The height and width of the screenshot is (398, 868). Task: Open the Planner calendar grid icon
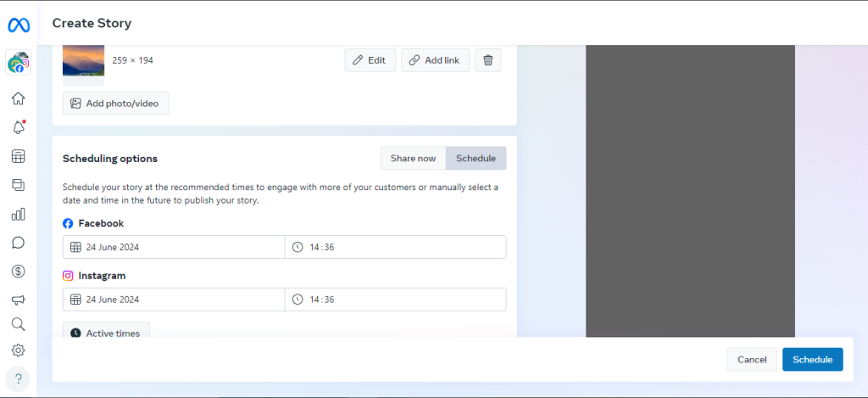tap(19, 156)
